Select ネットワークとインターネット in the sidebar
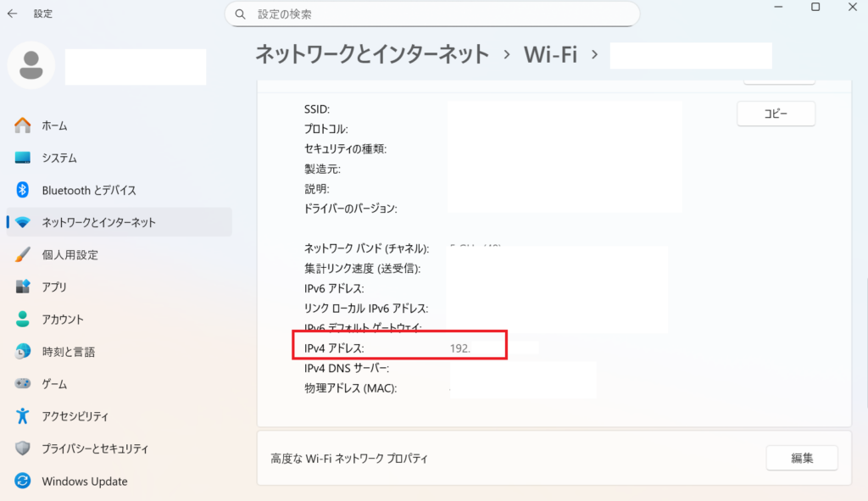The image size is (868, 501). 98,222
